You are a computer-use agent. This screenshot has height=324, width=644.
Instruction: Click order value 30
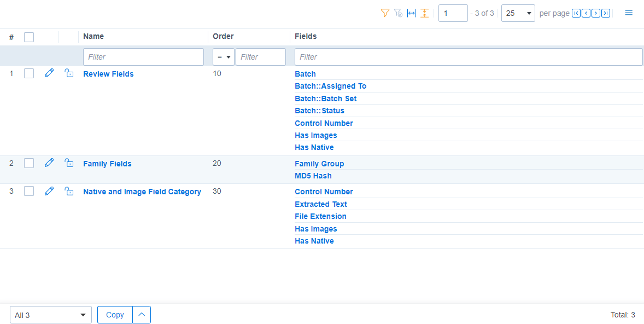point(217,191)
